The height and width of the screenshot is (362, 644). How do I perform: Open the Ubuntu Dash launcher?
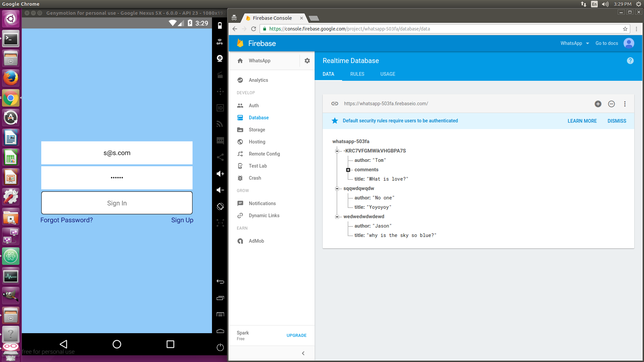[x=11, y=19]
